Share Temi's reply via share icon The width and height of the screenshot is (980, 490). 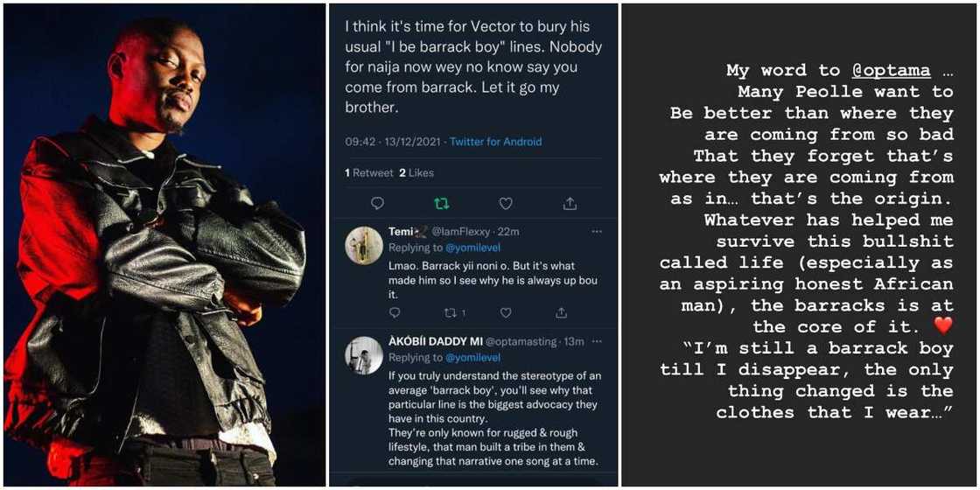coord(561,312)
